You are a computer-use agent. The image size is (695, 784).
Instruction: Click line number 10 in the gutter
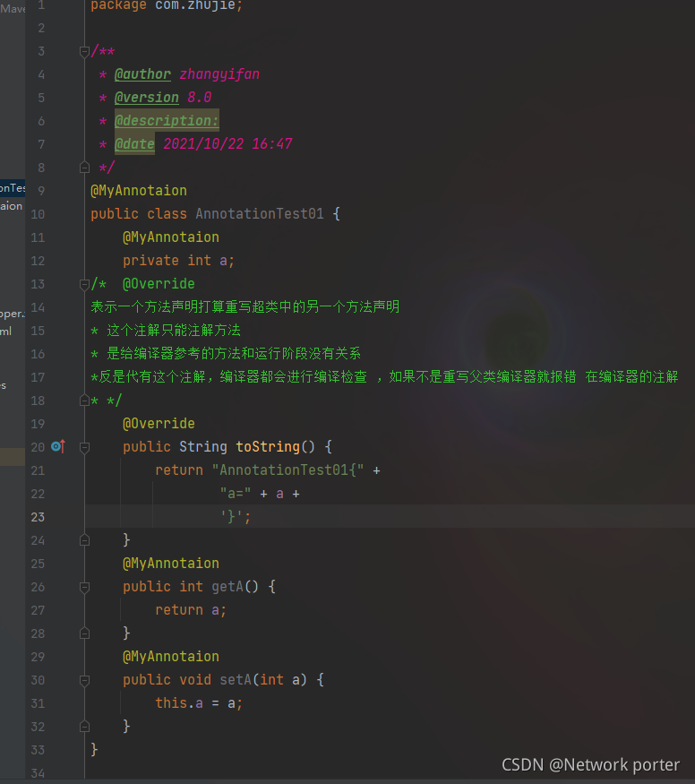38,214
